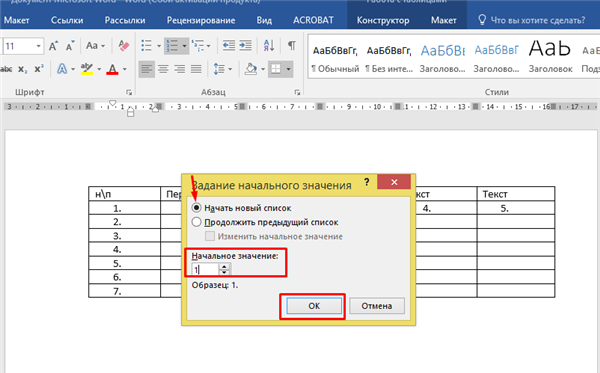600x373 pixels.
Task: Apply shading with the paint bucket icon
Action: tap(251, 69)
